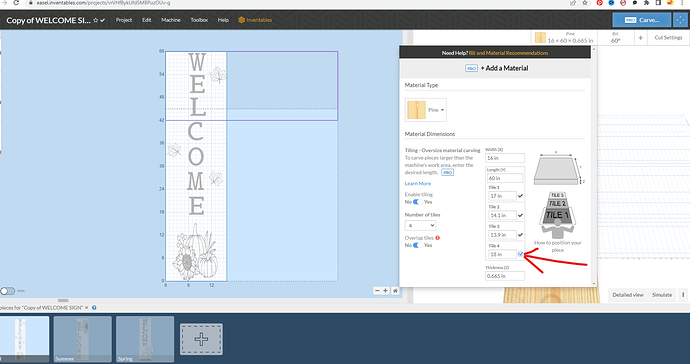Zoom out the canvas with minus button
This screenshot has width=690, height=364.
(377, 290)
